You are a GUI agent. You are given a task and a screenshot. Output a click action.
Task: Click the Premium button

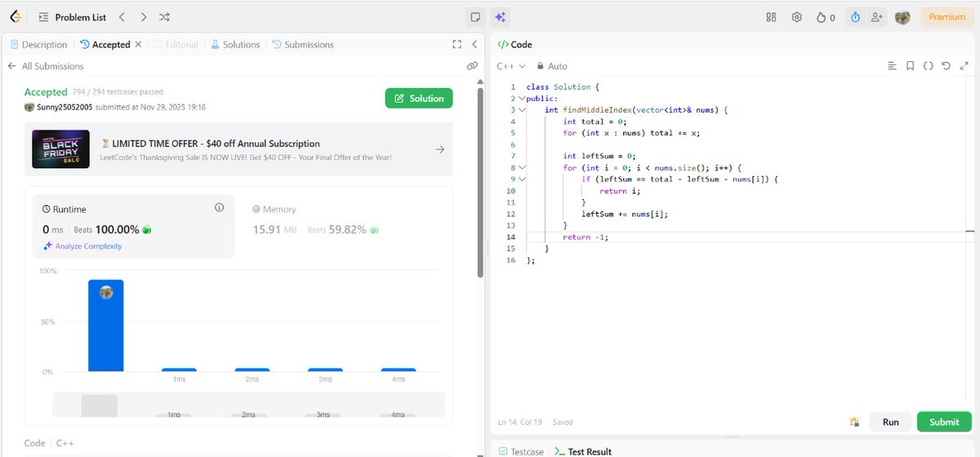pos(947,17)
